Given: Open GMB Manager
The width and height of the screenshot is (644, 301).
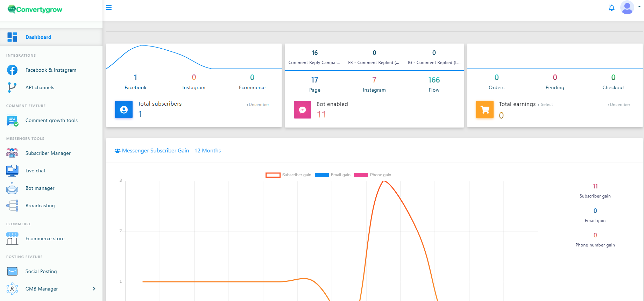Looking at the screenshot, I should click(x=42, y=289).
